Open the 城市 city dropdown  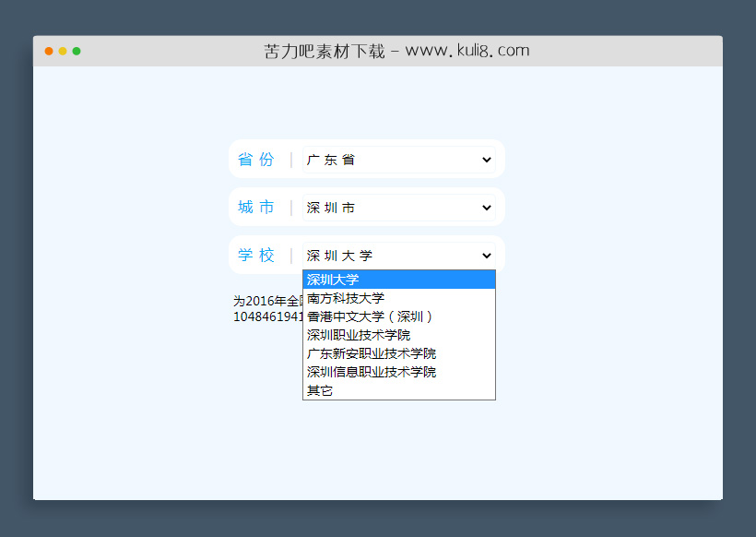coord(486,207)
